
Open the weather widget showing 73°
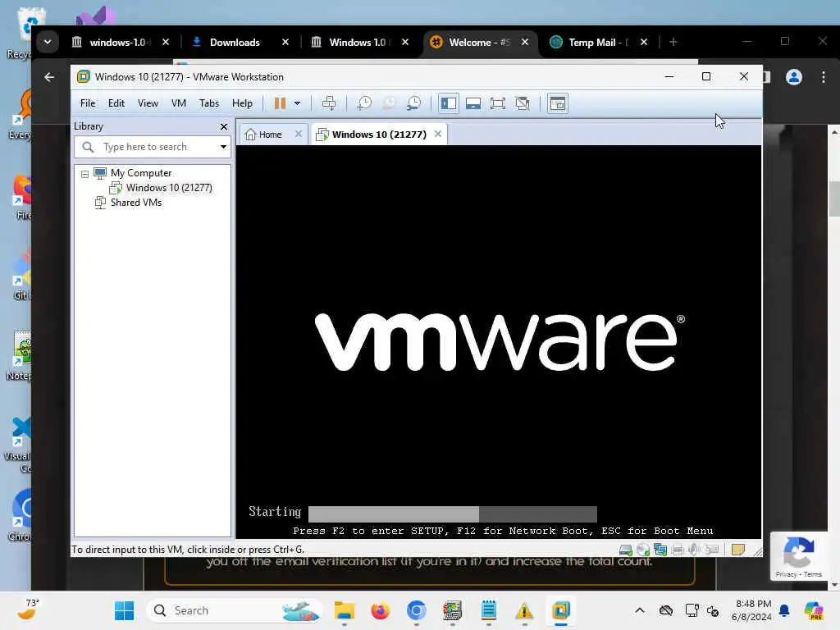tap(27, 610)
